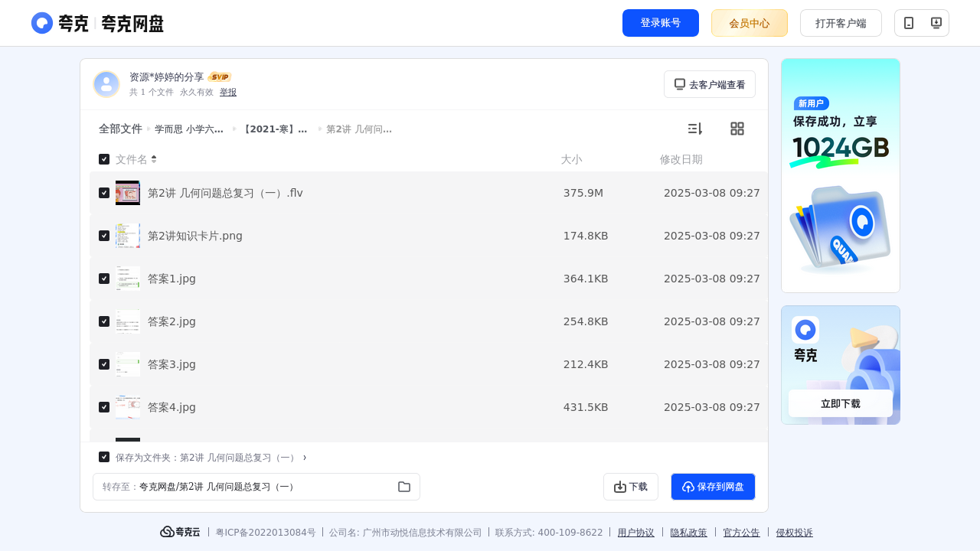980x551 pixels.
Task: Click 资源*婷婷的分享 sharer name
Action: 167,77
